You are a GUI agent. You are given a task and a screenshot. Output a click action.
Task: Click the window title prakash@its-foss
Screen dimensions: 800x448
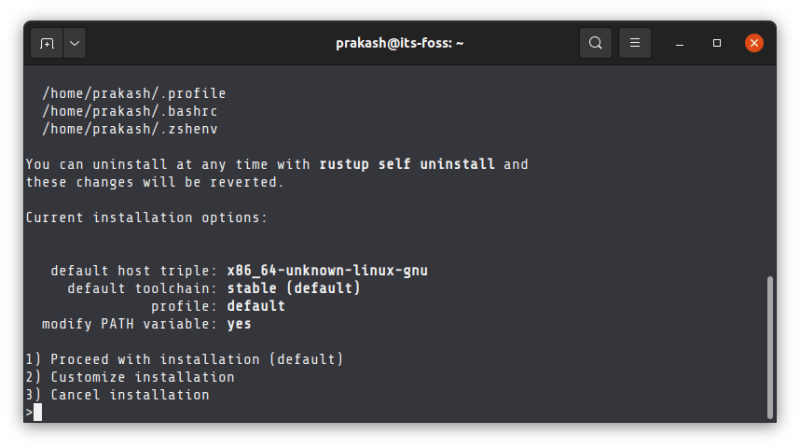[399, 43]
